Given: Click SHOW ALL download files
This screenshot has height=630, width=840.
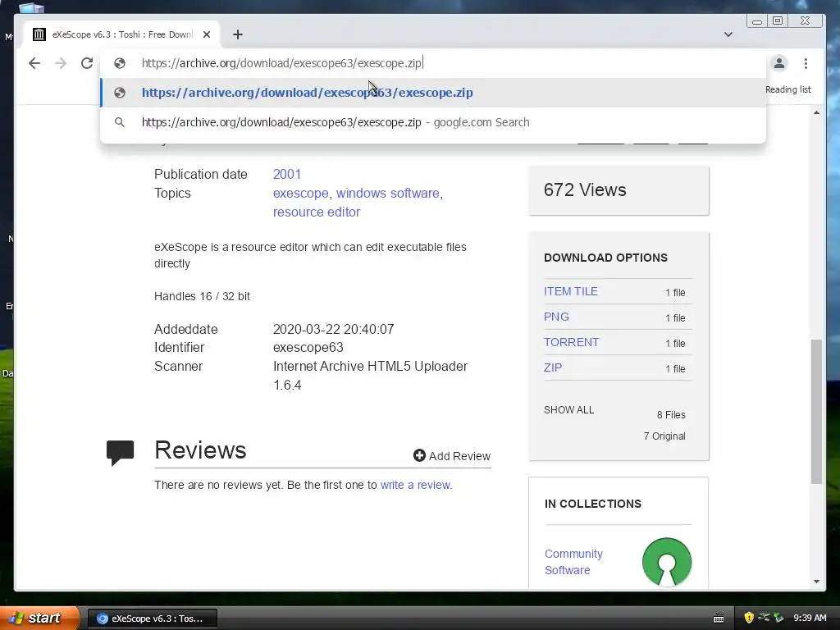Looking at the screenshot, I should (569, 410).
